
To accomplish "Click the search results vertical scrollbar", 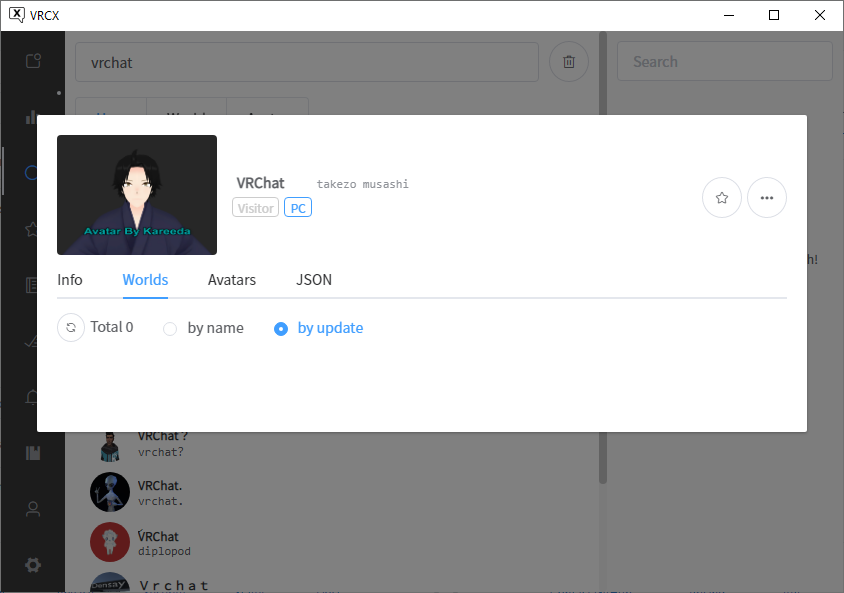I will tap(603, 457).
